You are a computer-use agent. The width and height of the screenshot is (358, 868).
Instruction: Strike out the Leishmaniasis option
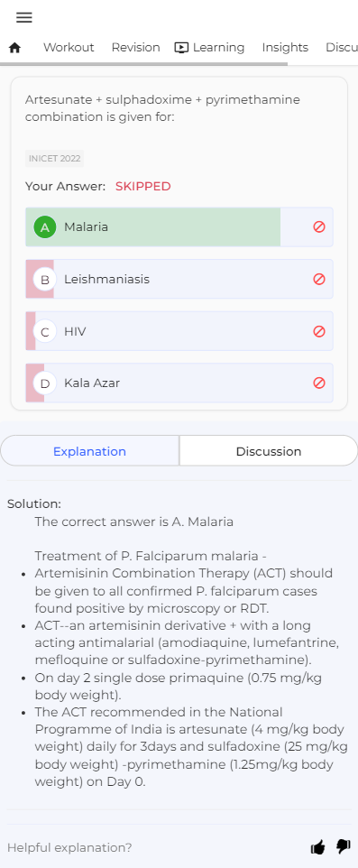coord(318,279)
